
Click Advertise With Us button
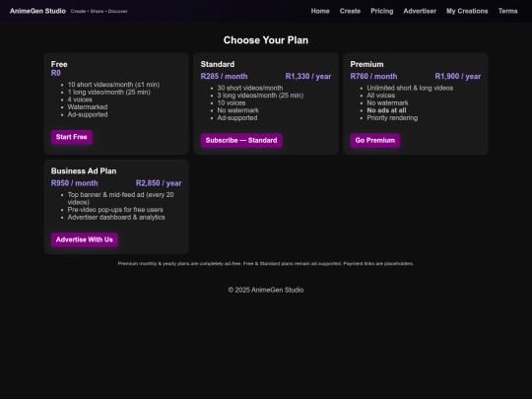coord(85,239)
